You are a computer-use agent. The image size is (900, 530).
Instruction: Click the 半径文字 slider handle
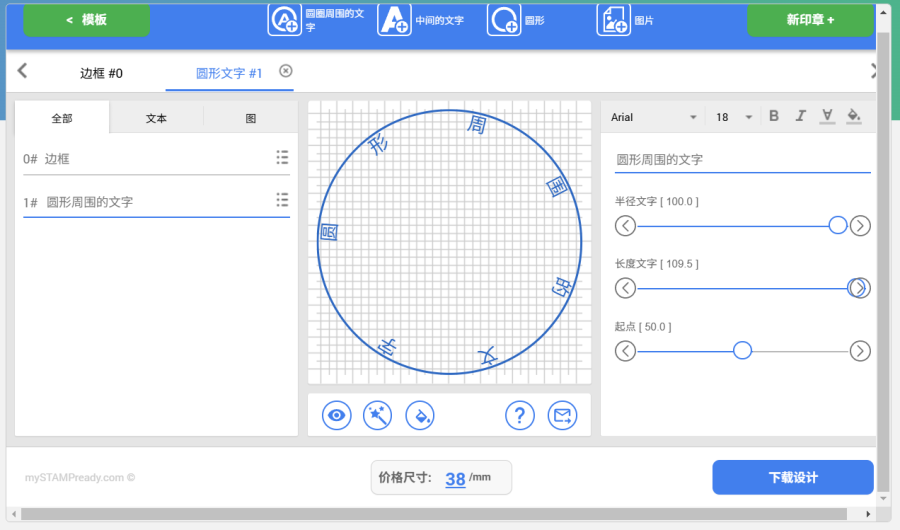click(x=837, y=225)
